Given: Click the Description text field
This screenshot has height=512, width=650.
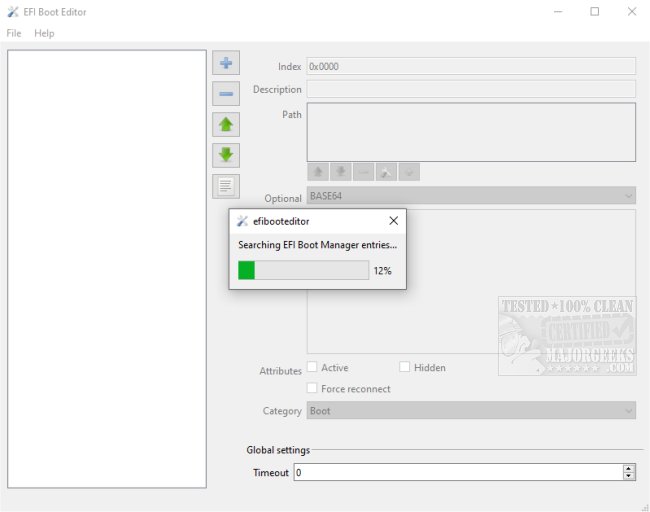Looking at the screenshot, I should point(470,90).
